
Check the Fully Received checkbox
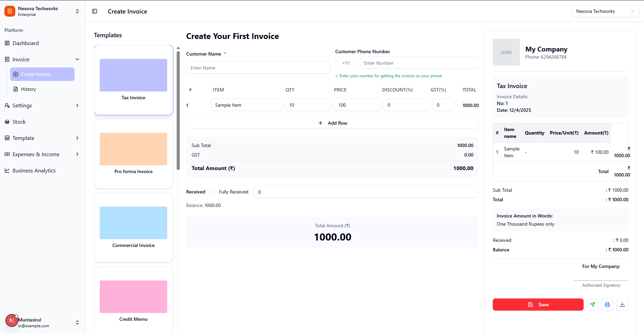(x=213, y=192)
